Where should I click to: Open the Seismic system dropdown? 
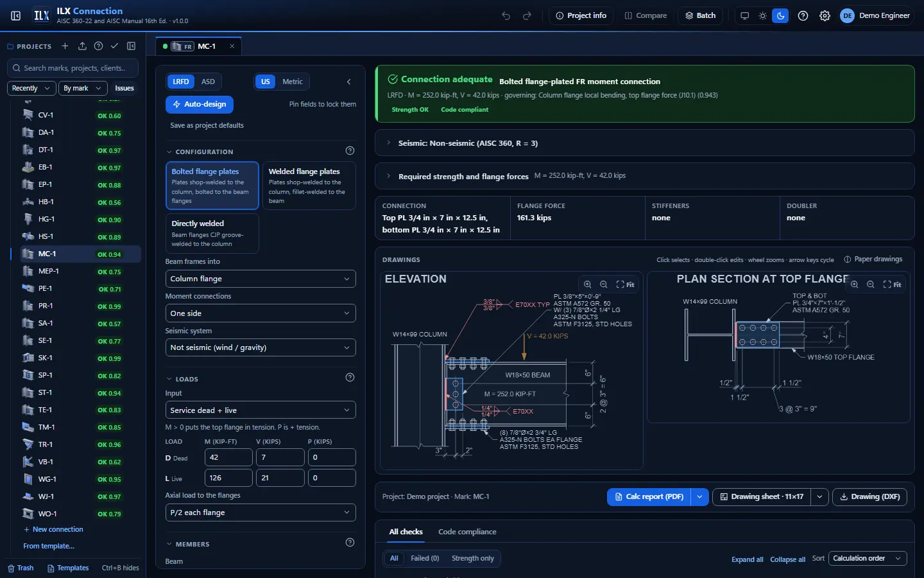click(x=261, y=347)
